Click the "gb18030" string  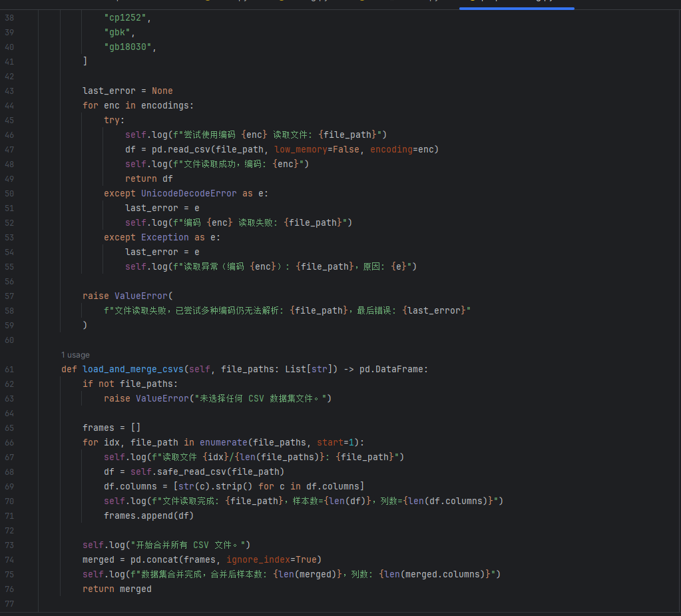[128, 47]
